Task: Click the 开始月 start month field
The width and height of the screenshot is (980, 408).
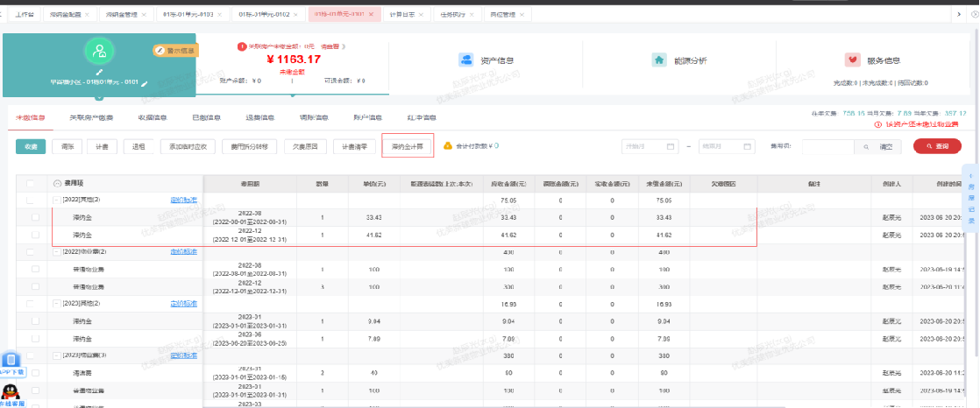Action: click(650, 146)
